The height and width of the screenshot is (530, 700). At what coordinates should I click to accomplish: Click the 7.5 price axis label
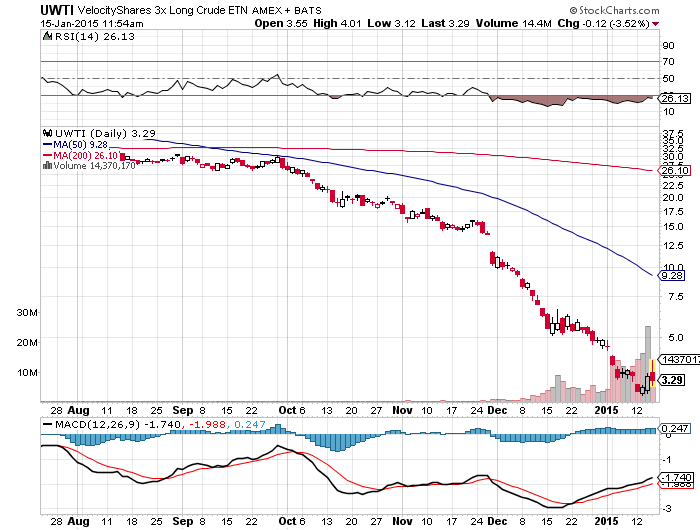coord(675,296)
